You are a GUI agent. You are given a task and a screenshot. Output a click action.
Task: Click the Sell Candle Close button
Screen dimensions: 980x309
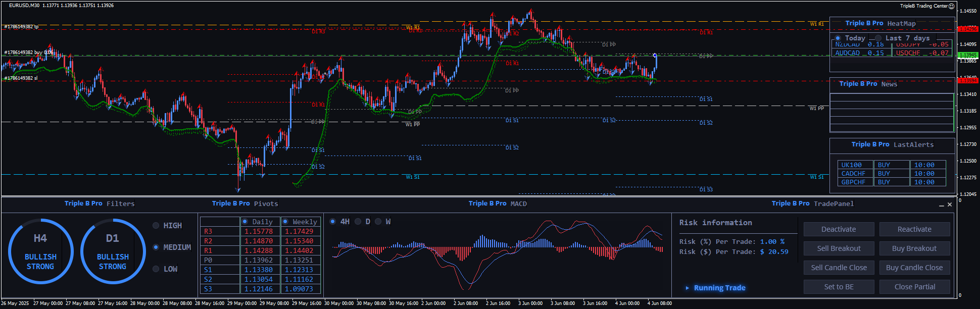pyautogui.click(x=839, y=268)
